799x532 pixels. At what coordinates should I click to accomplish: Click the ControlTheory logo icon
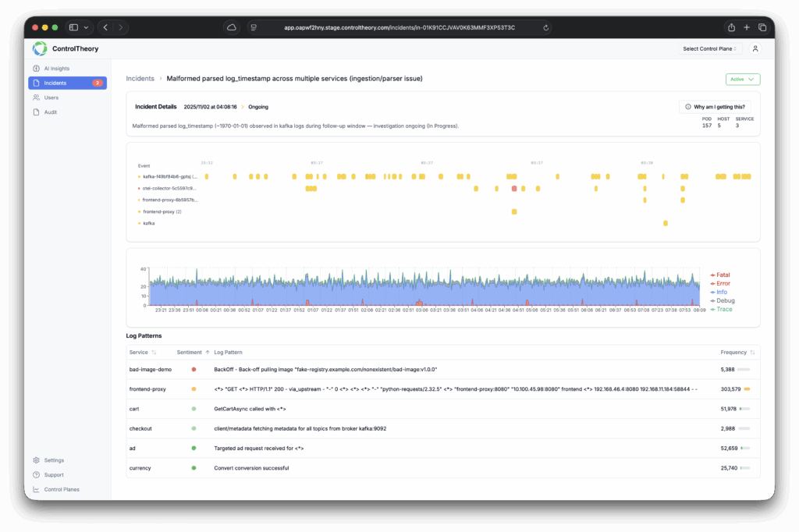40,48
